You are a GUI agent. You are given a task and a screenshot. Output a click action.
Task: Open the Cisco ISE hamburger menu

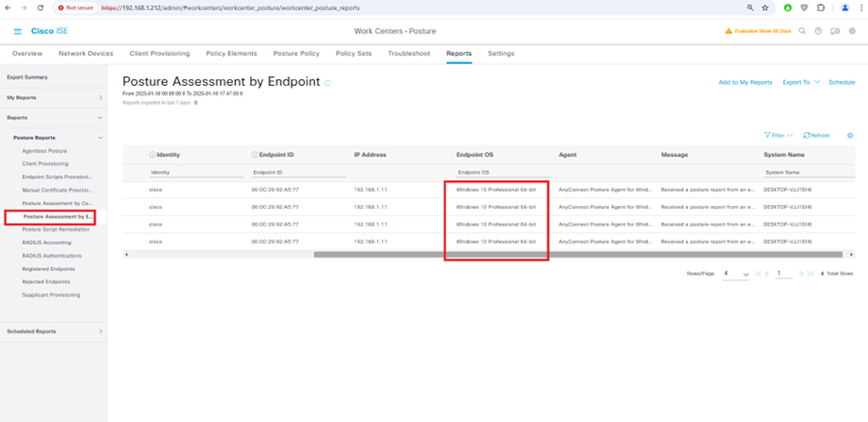pyautogui.click(x=18, y=31)
